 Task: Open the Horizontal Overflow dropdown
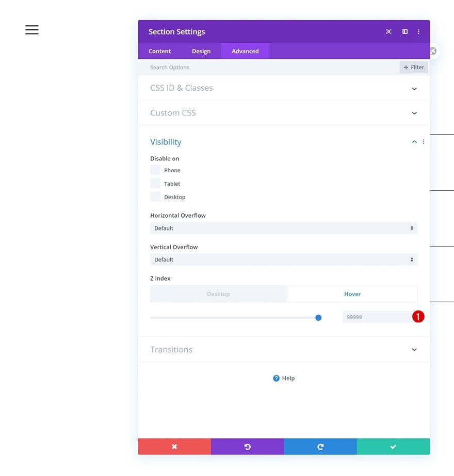284,228
